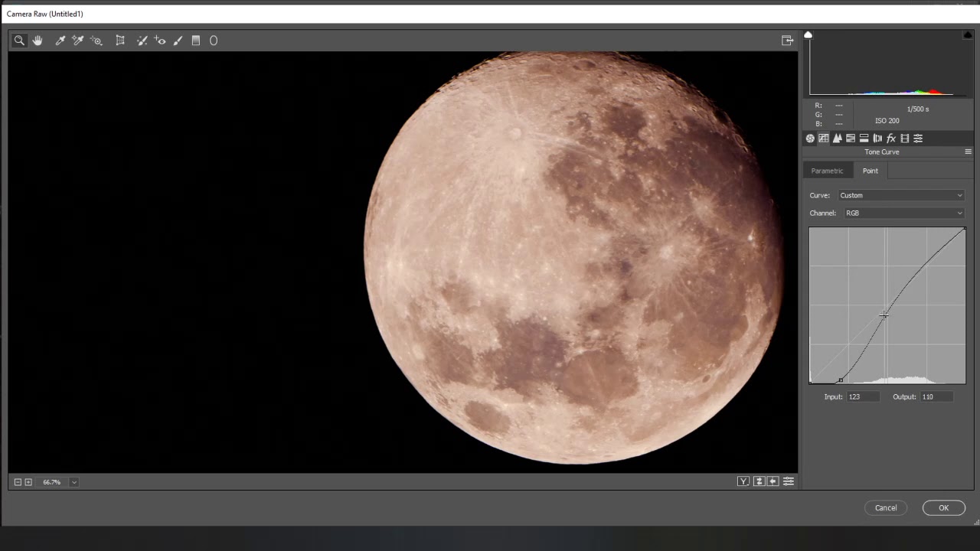Screen dimensions: 980x551
Task: Select the Hand tool
Action: tap(38, 41)
